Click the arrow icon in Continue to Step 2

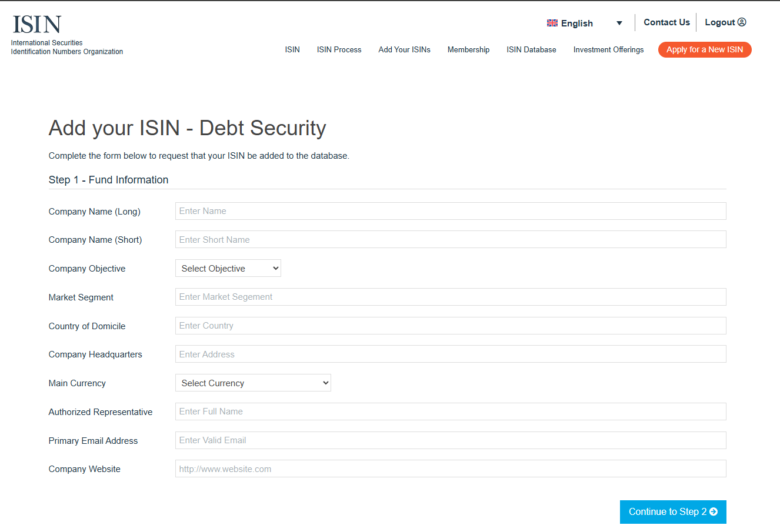coord(714,512)
